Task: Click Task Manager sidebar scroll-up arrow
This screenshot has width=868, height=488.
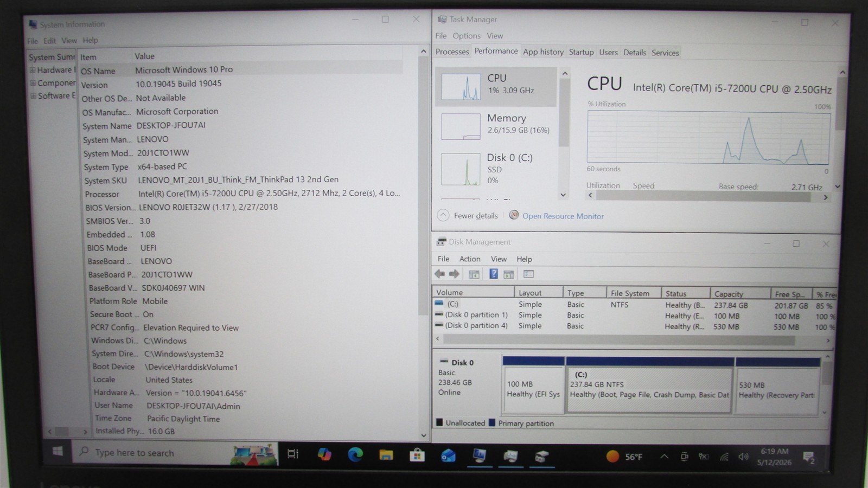Action: point(565,73)
